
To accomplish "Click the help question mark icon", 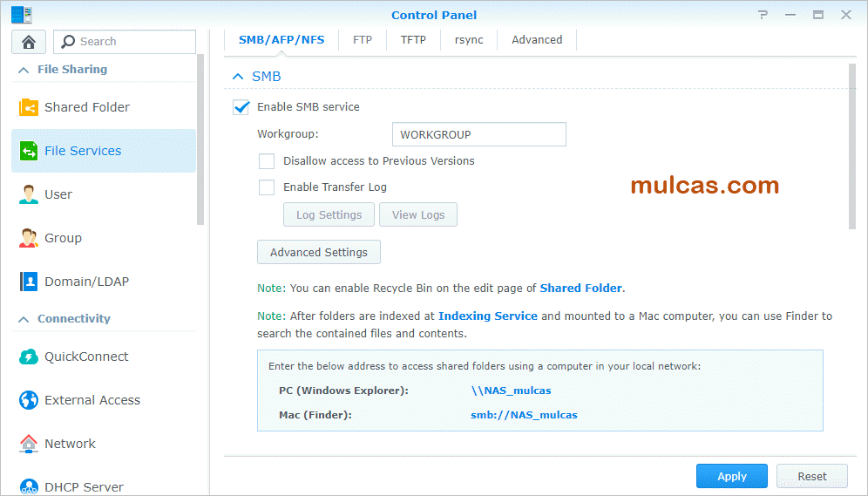I will point(763,15).
